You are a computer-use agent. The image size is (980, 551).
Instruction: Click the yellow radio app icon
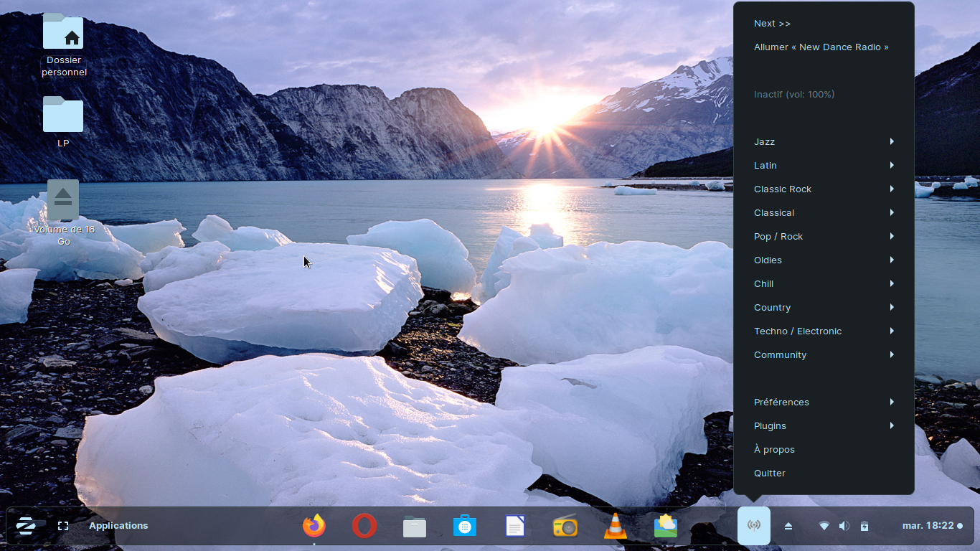tap(565, 527)
